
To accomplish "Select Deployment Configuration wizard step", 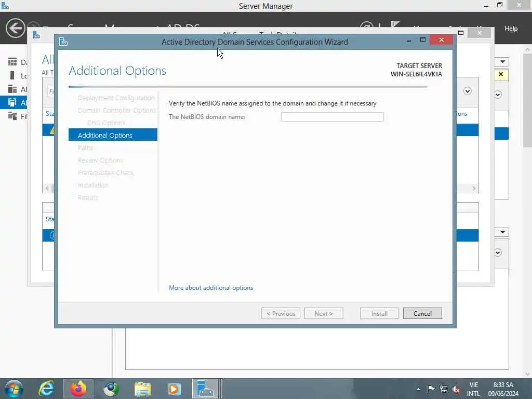I will 116,98.
